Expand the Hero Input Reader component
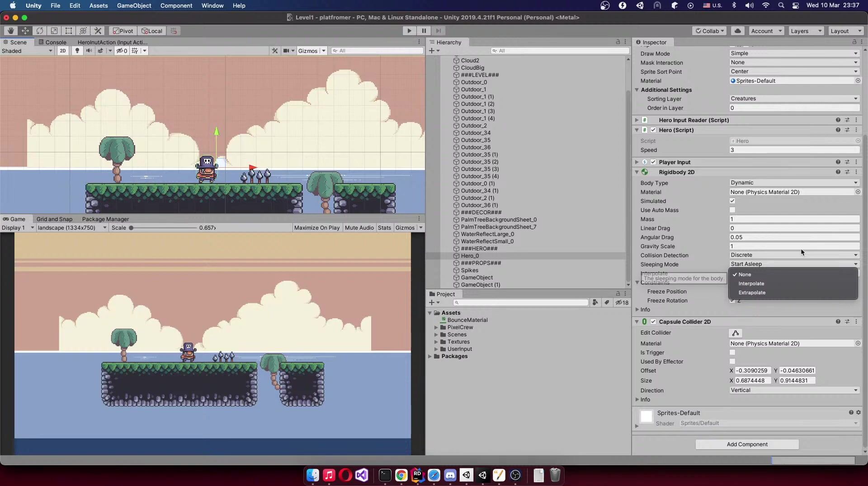Viewport: 868px width, 486px height. [637, 120]
